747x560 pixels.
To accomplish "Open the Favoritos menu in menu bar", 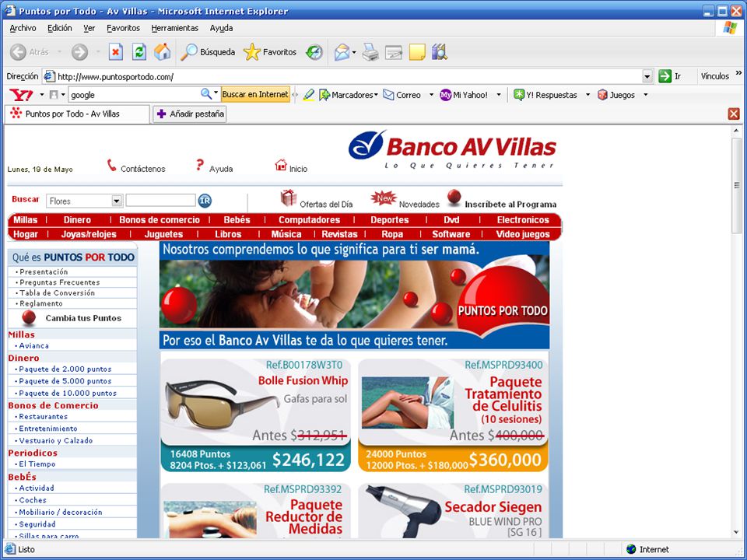I will 124,28.
